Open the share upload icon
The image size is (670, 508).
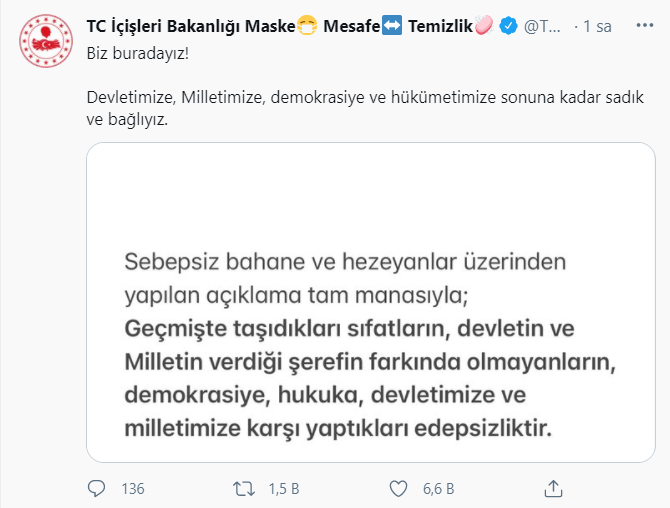click(x=553, y=488)
